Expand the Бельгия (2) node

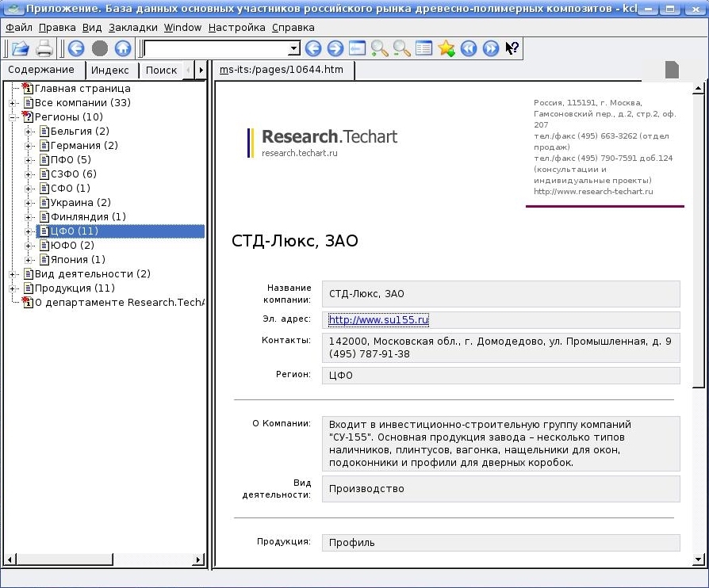point(28,132)
